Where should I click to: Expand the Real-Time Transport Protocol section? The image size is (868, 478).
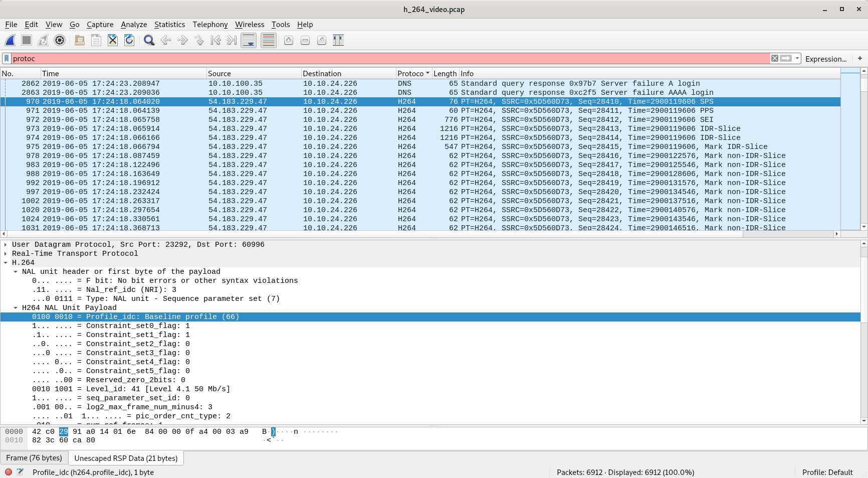(5, 253)
